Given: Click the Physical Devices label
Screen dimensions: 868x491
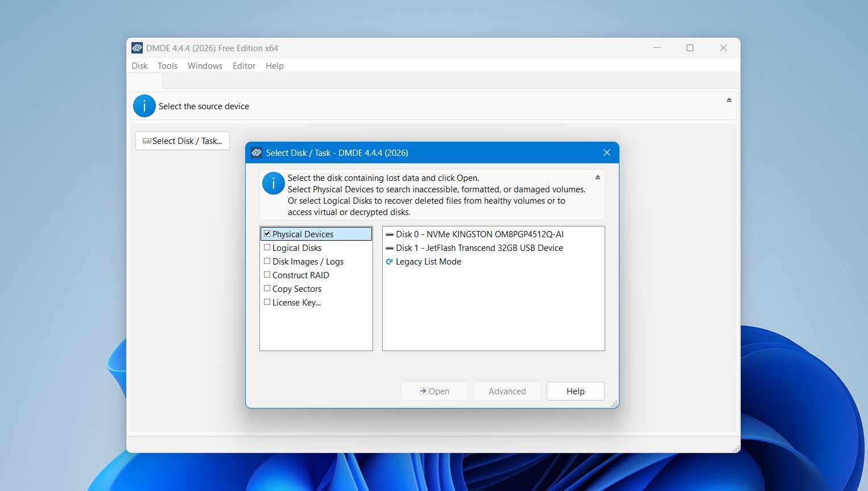Looking at the screenshot, I should pyautogui.click(x=303, y=234).
